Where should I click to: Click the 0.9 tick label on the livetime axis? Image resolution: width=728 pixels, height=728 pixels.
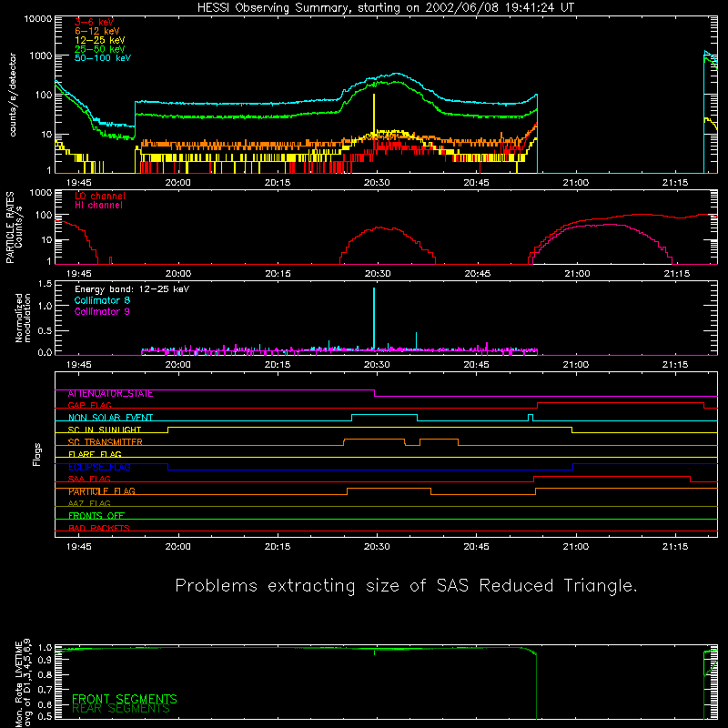click(45, 660)
